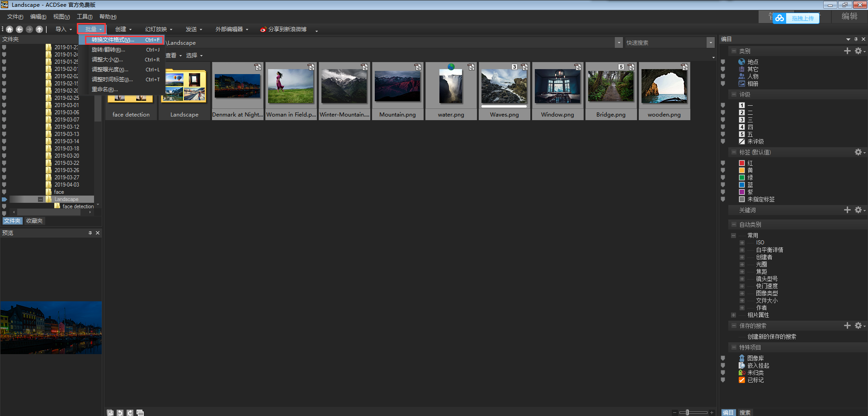The height and width of the screenshot is (416, 868).
Task: Click the 编辑 mode button at top right
Action: point(849,16)
